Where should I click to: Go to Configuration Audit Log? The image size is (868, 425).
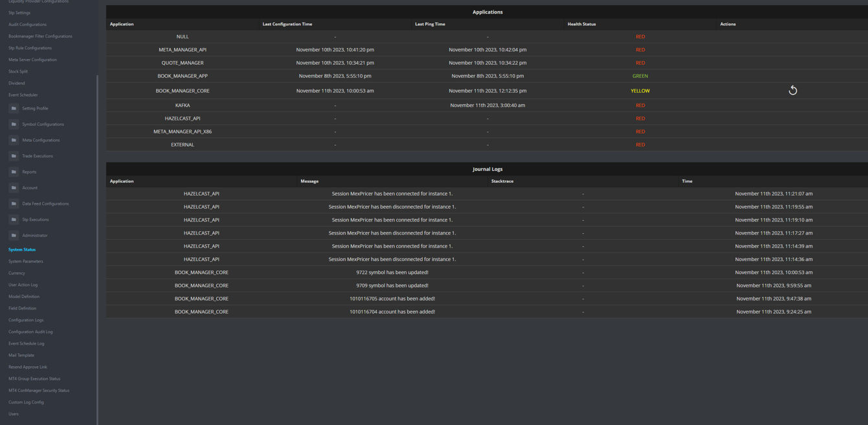pyautogui.click(x=30, y=332)
